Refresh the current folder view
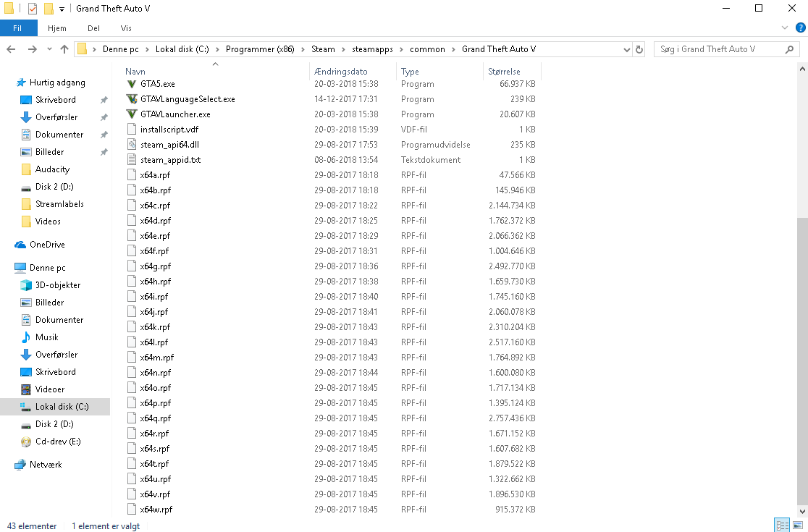 pos(639,49)
